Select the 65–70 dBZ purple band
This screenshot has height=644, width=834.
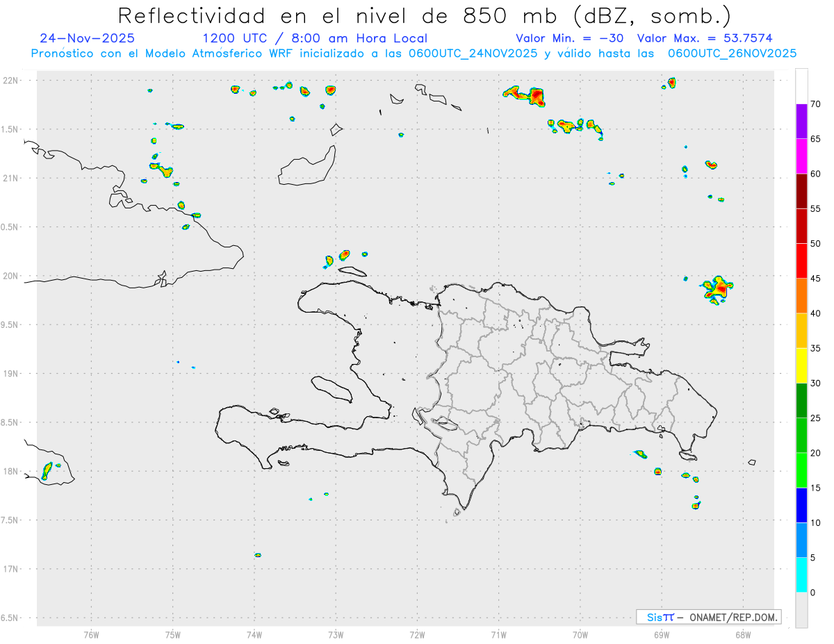801,122
